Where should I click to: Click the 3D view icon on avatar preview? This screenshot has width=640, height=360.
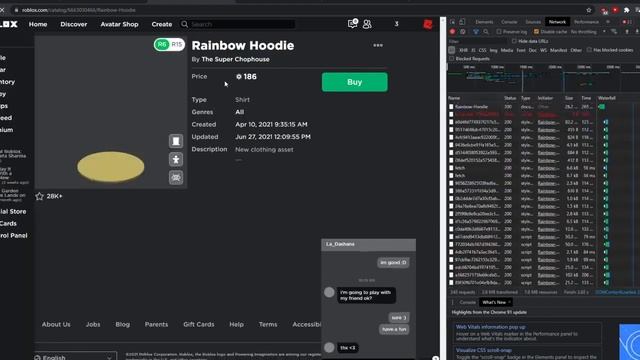pyautogui.click(x=176, y=178)
